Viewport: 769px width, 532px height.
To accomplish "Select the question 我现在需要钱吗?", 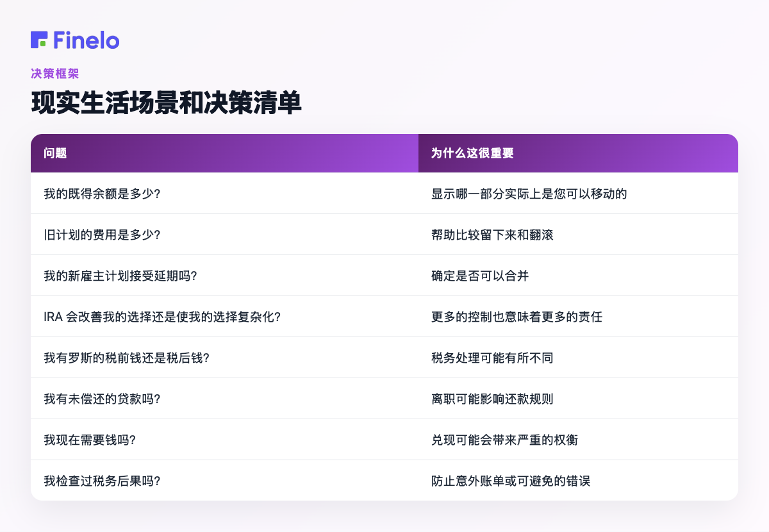I will click(x=224, y=440).
